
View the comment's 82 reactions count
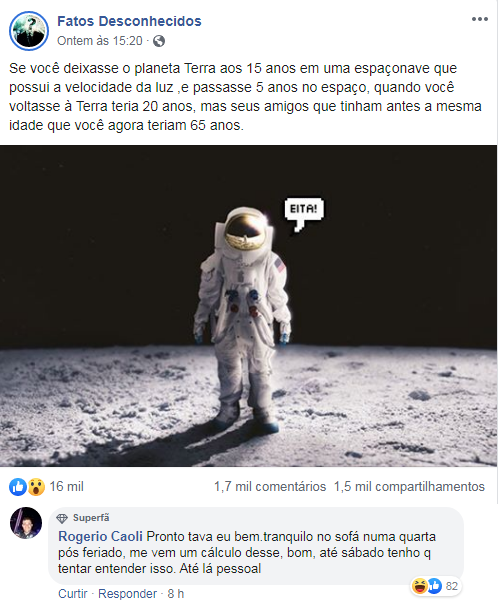[452, 586]
